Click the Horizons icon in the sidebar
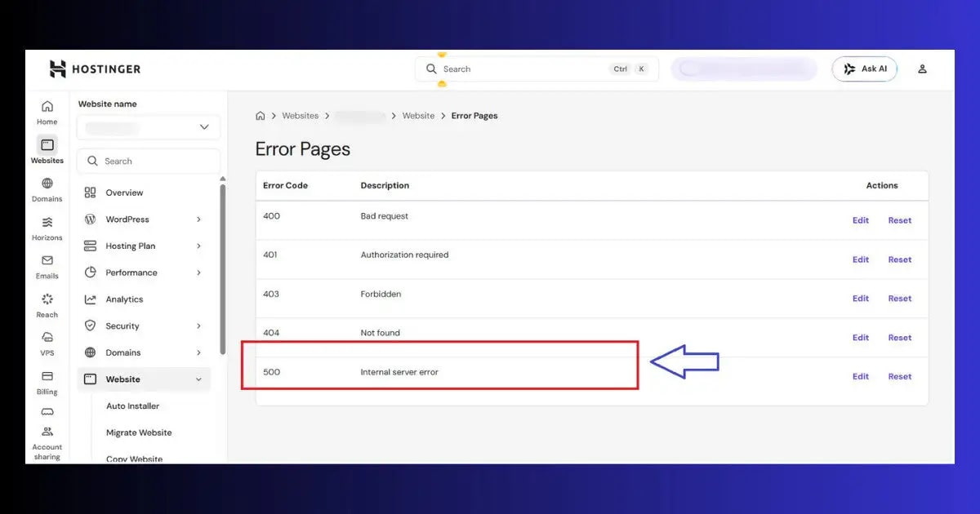The width and height of the screenshot is (980, 514). 47,226
